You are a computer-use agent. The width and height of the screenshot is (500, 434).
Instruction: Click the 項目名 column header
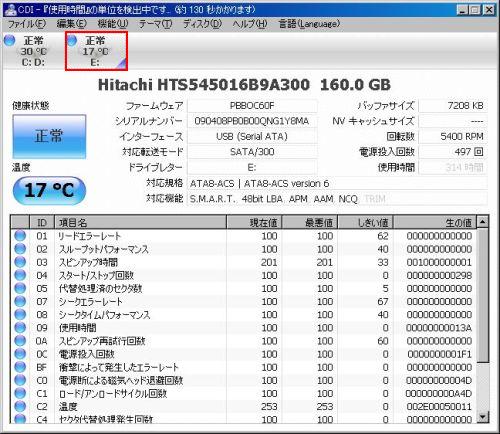tap(140, 222)
